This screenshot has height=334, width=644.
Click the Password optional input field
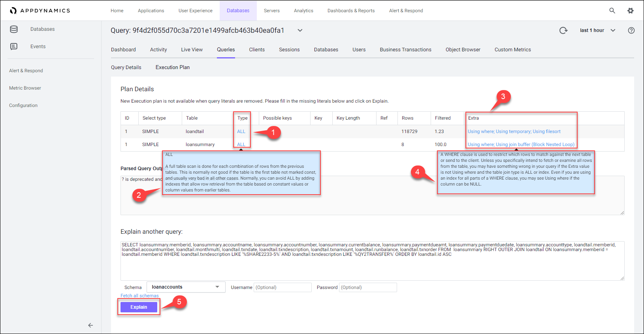coord(368,287)
